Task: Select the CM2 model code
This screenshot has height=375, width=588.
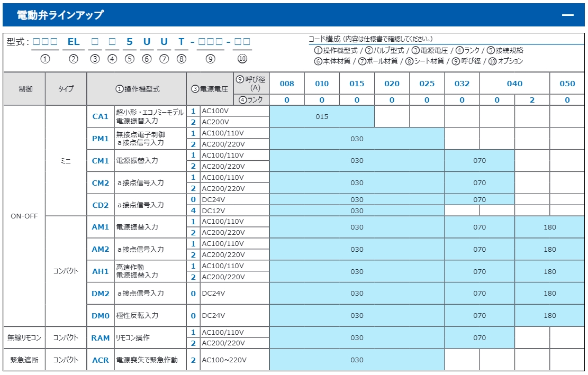Action: 101,183
